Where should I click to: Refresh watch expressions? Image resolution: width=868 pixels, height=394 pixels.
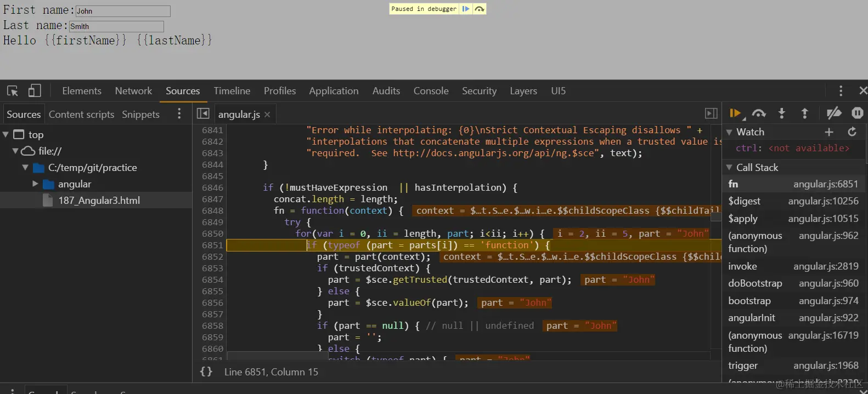852,132
